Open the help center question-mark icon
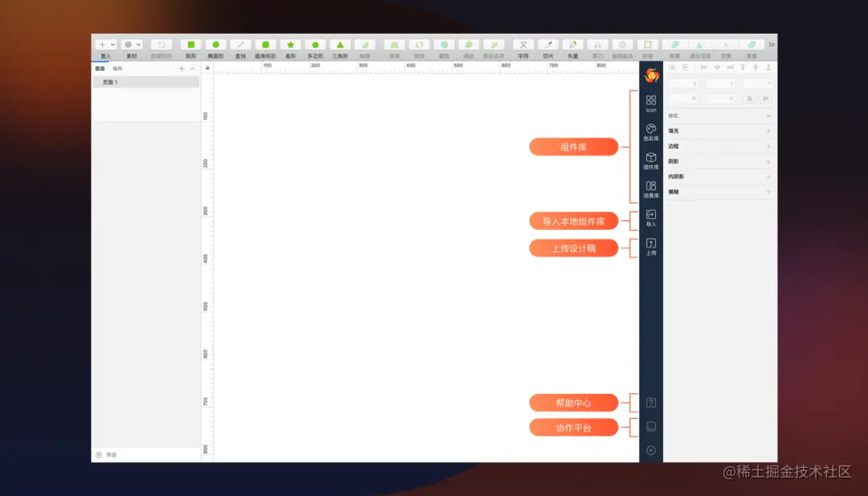868x496 pixels. point(651,403)
